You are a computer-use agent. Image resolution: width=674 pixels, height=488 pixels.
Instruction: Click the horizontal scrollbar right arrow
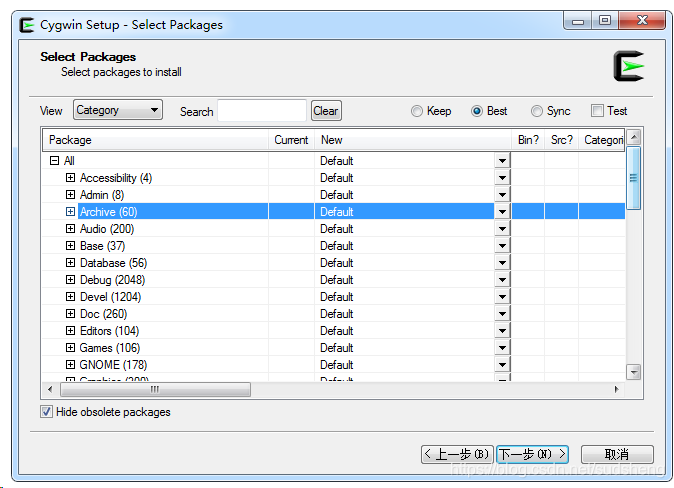(617, 390)
